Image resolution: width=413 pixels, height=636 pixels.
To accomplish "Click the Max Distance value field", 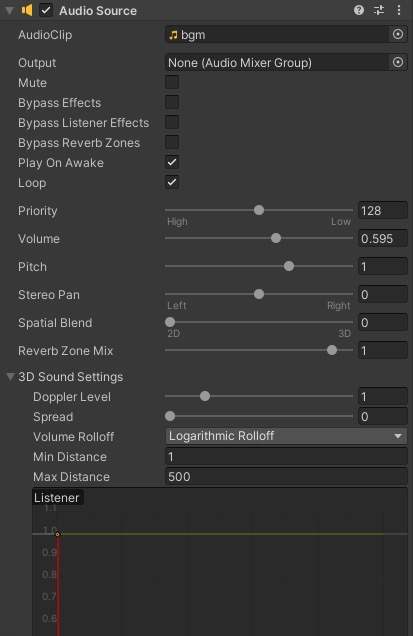I will click(286, 477).
